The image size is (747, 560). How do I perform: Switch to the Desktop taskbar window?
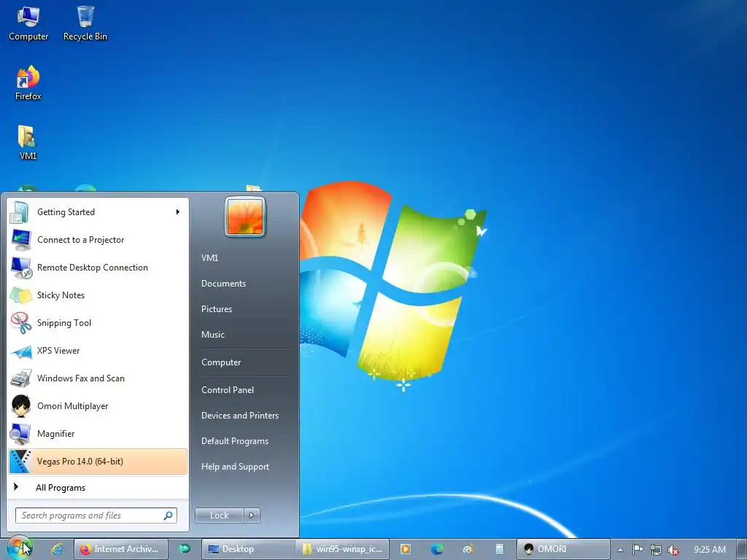[x=248, y=549]
